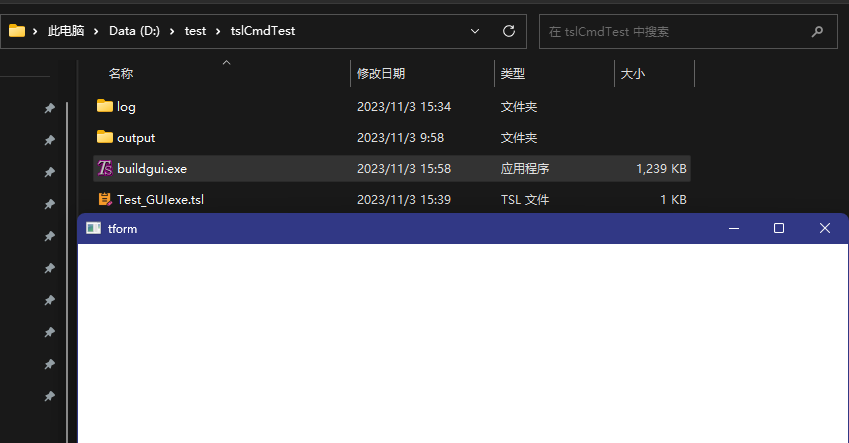
Task: Select the output folder icon
Action: click(105, 137)
